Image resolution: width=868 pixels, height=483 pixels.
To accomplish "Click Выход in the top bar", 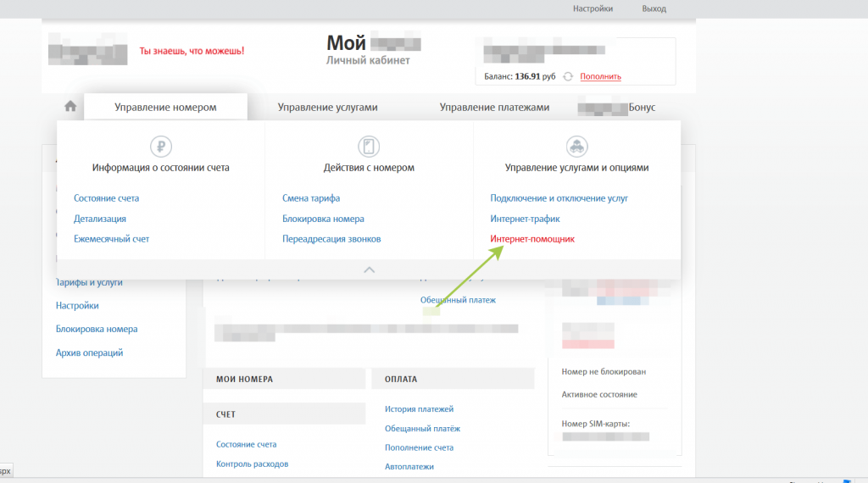I will 654,8.
